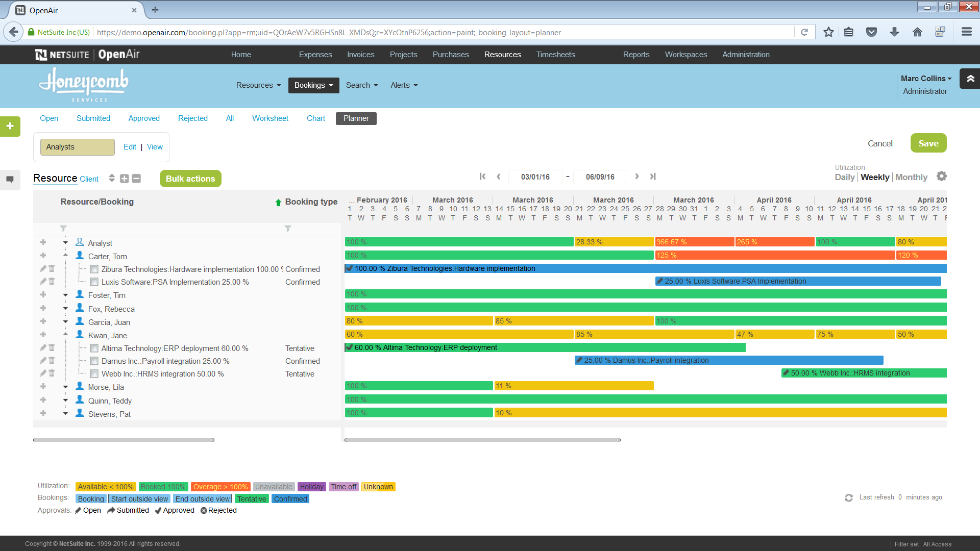The height and width of the screenshot is (551, 980).
Task: Click edit pencil for Zibura Technologies booking
Action: point(43,269)
